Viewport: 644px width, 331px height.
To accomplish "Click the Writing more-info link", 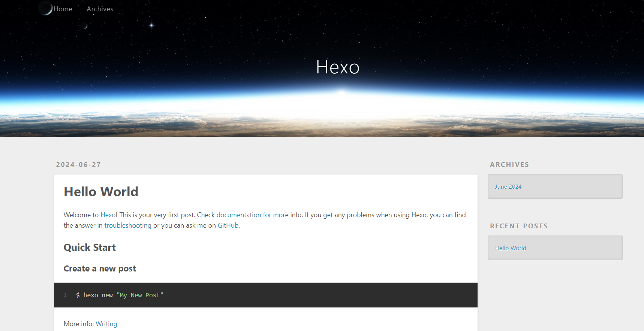I will click(x=106, y=324).
